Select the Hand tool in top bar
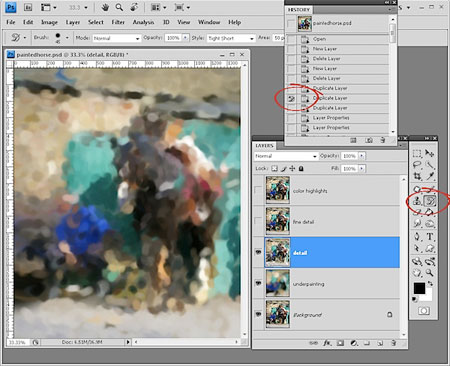 click(x=105, y=7)
